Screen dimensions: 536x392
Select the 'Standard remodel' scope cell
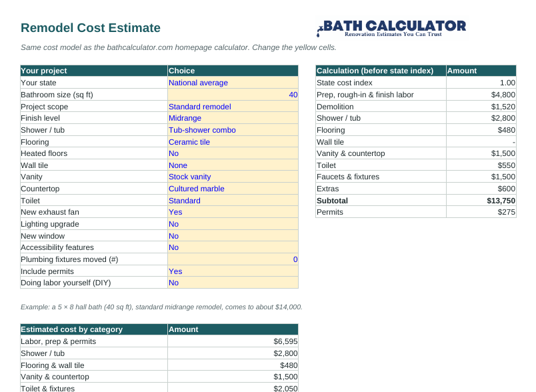click(x=233, y=107)
